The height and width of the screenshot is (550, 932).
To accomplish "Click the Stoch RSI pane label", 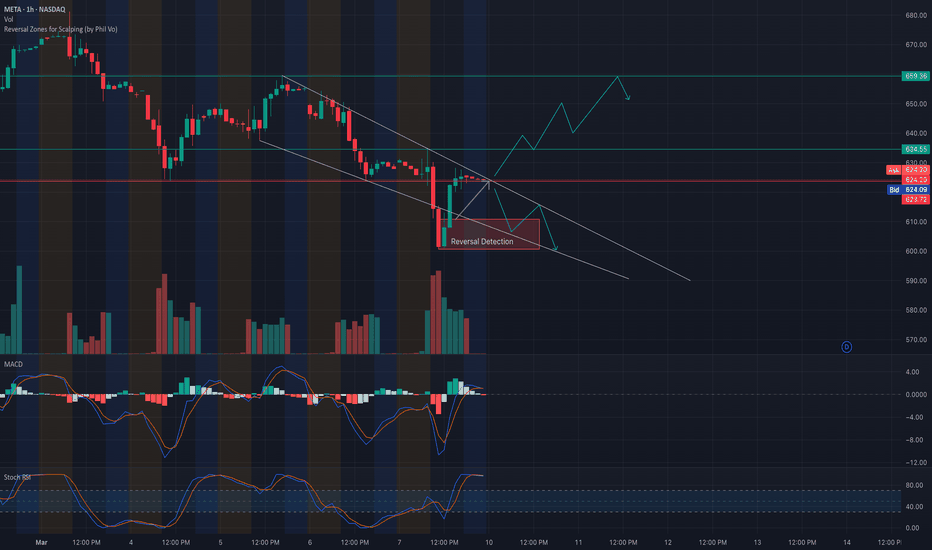I will tap(17, 477).
